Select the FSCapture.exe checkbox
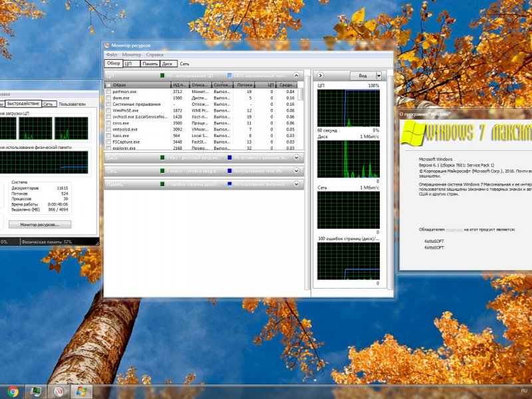Viewport: 532px width, 399px height. point(108,142)
